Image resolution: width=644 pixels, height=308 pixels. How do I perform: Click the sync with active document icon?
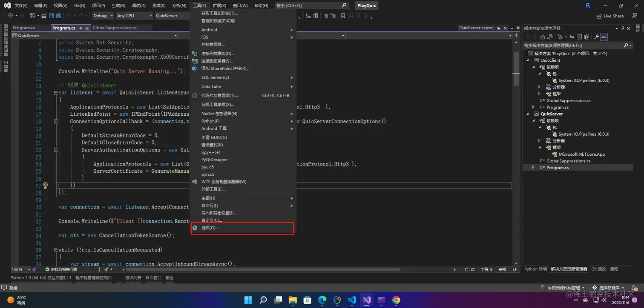coord(572,37)
